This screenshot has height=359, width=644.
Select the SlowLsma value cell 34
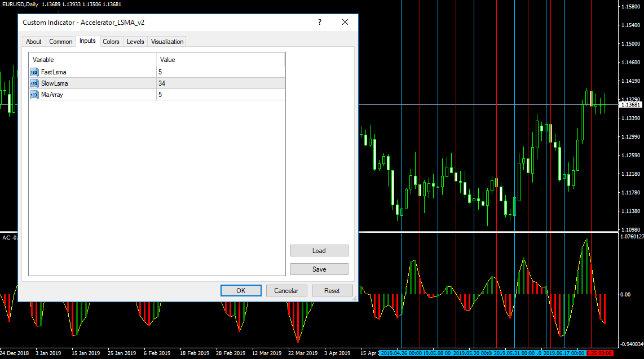(220, 83)
